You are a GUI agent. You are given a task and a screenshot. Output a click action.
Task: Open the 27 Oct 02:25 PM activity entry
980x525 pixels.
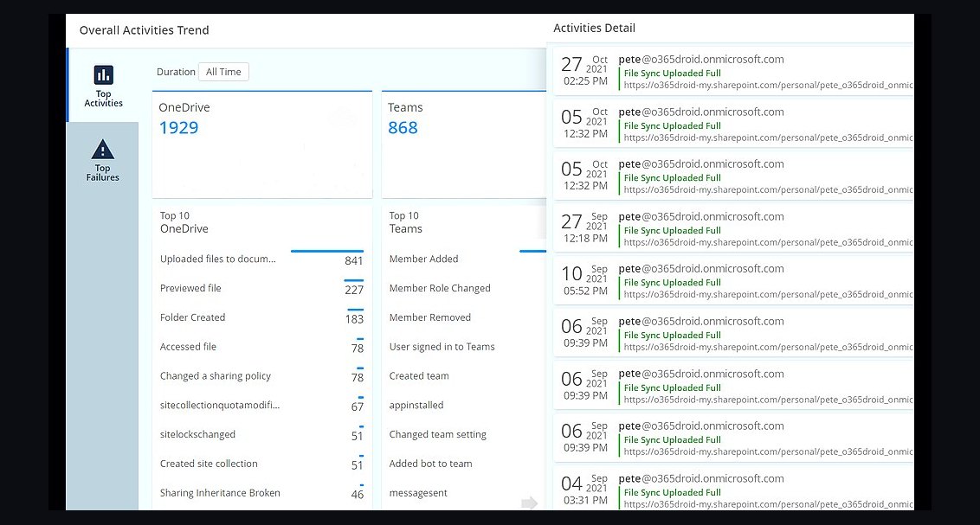(734, 72)
